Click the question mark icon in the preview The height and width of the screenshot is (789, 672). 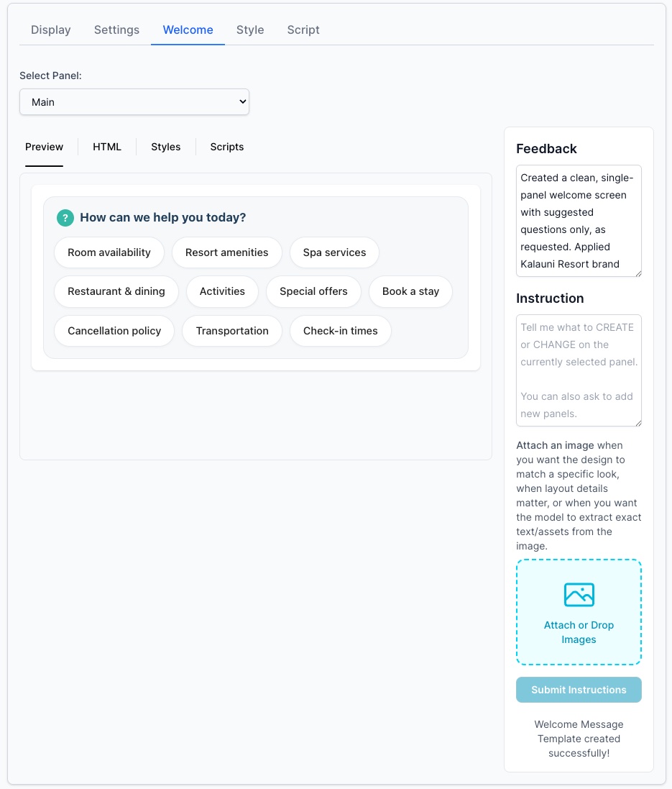coord(63,217)
